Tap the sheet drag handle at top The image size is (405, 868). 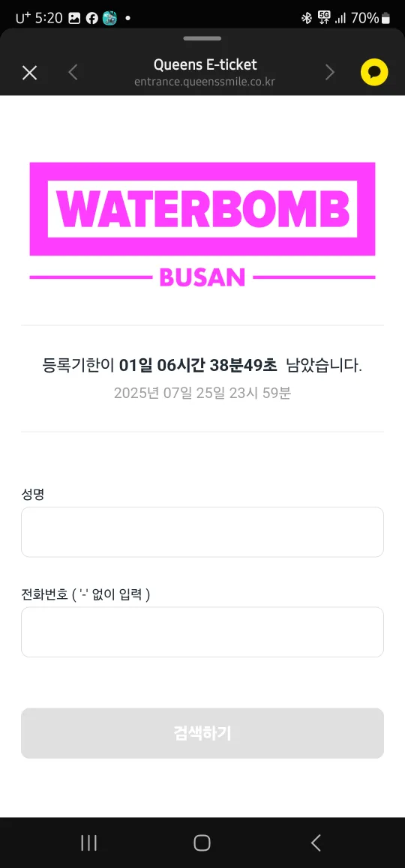[x=202, y=39]
